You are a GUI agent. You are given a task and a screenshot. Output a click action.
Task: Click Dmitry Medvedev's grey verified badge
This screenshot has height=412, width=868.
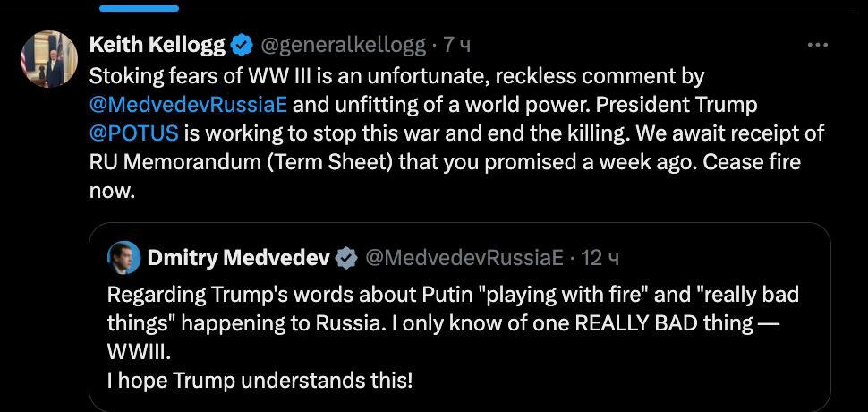point(346,259)
